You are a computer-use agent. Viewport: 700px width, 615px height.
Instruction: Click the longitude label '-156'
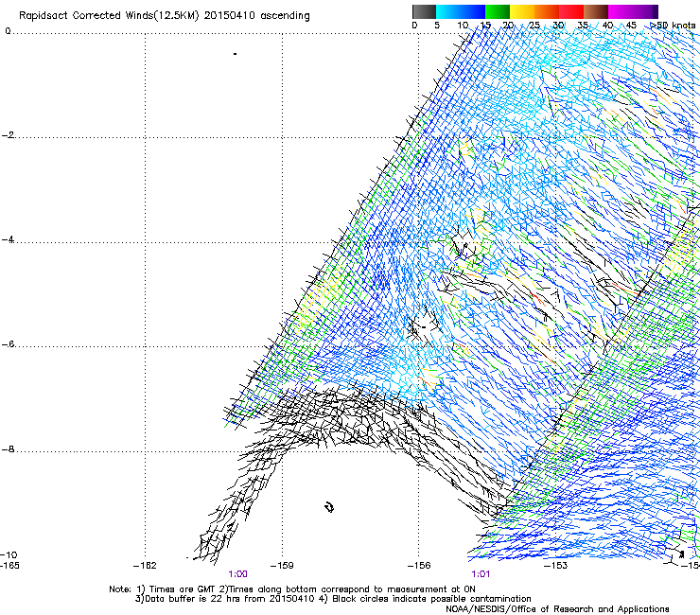[419, 566]
